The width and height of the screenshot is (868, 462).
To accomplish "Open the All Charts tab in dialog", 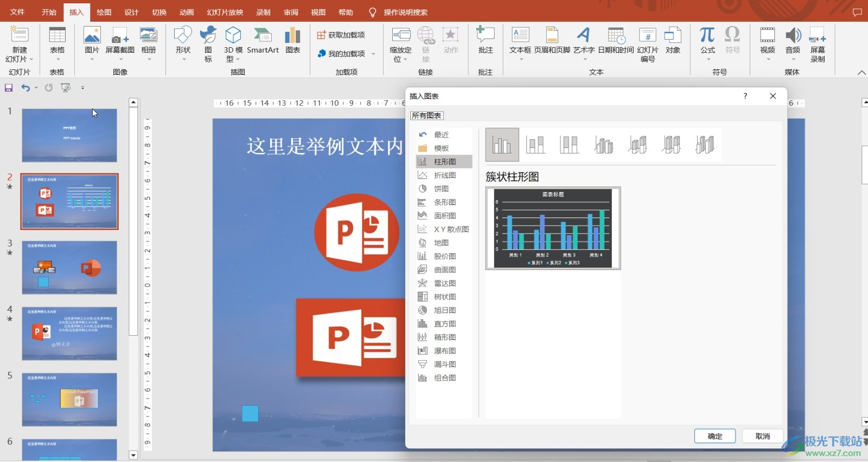I will [x=426, y=116].
